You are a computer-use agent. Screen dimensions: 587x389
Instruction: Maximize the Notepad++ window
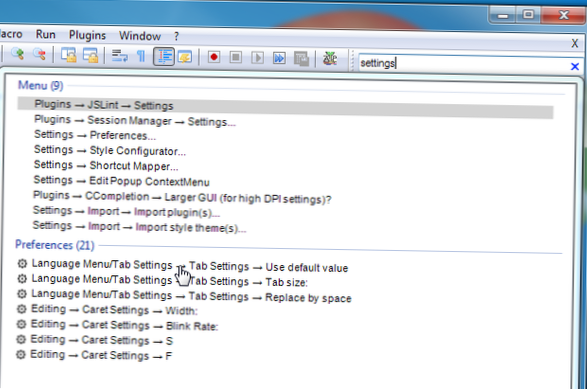[x=528, y=15]
